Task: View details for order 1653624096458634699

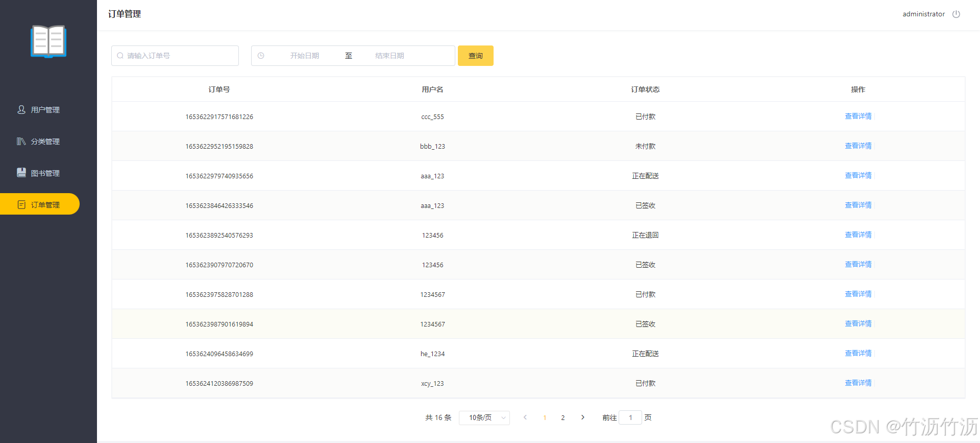Action: click(858, 354)
